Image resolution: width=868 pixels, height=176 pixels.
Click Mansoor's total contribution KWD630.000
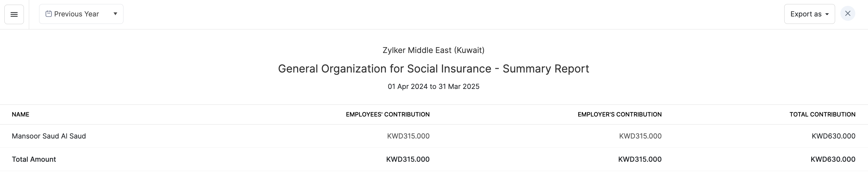click(x=833, y=136)
